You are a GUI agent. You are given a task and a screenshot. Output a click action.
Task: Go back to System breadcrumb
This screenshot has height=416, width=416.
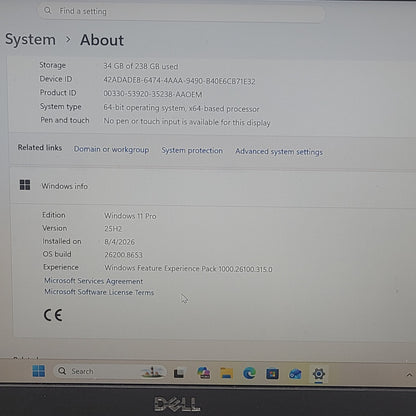coord(30,40)
